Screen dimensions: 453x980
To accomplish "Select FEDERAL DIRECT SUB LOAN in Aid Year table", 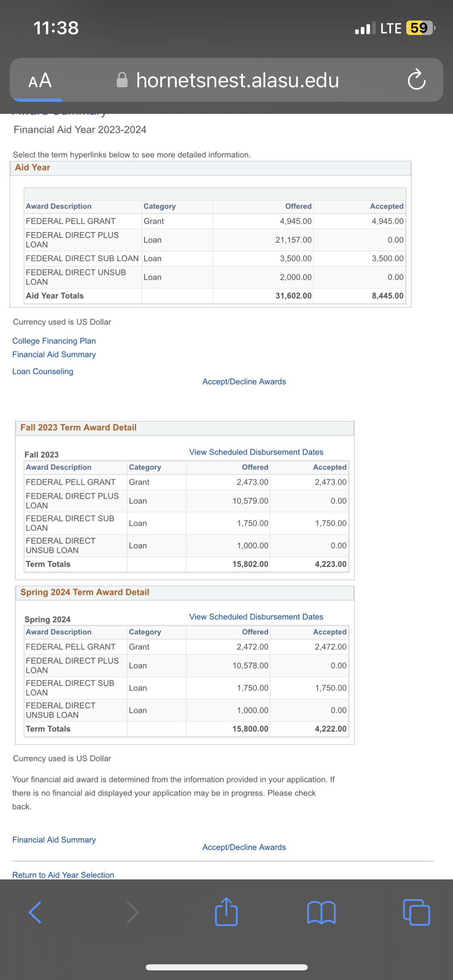I will [82, 258].
